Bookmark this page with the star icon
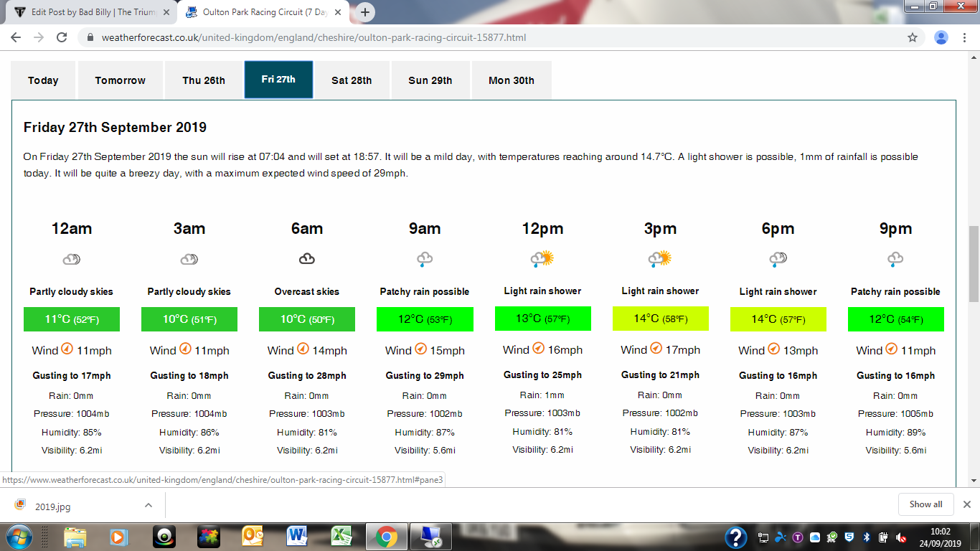 [913, 37]
